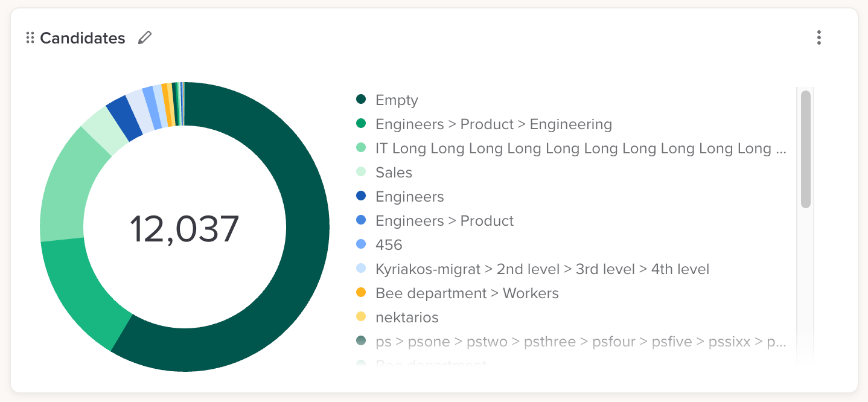Image resolution: width=868 pixels, height=402 pixels.
Task: Click the Engineers > Product legend label
Action: [x=444, y=221]
